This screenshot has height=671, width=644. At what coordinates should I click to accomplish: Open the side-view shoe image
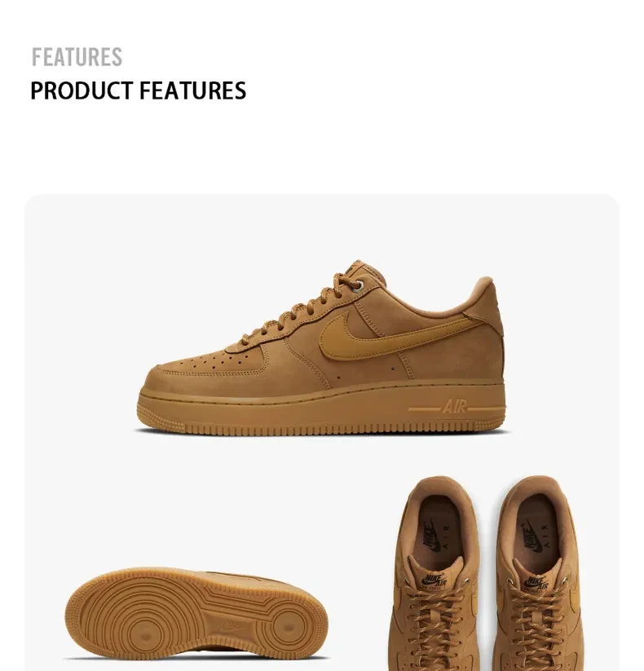322,347
